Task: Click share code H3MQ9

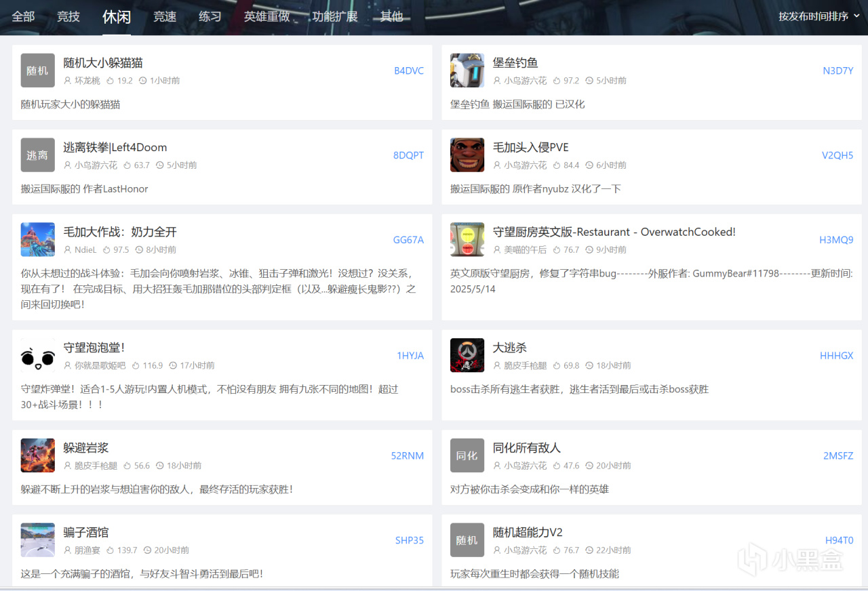Action: click(836, 240)
